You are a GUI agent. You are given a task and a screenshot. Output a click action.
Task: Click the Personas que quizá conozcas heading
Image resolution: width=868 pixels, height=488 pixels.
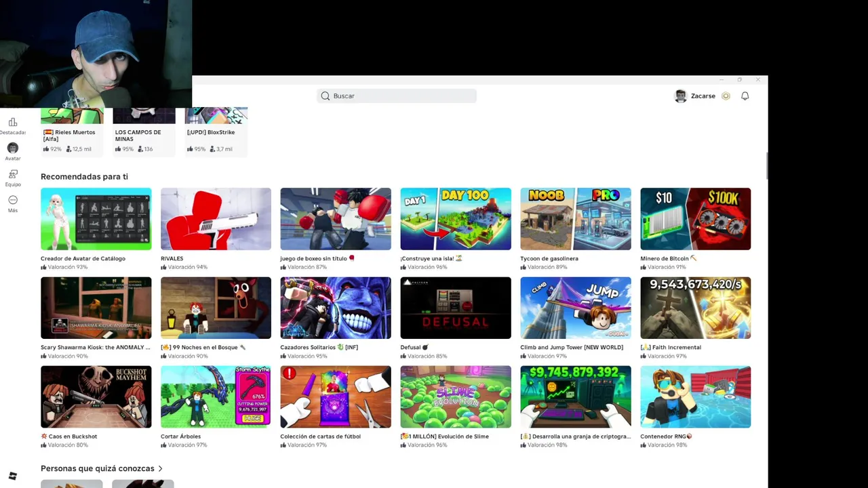[x=98, y=468]
